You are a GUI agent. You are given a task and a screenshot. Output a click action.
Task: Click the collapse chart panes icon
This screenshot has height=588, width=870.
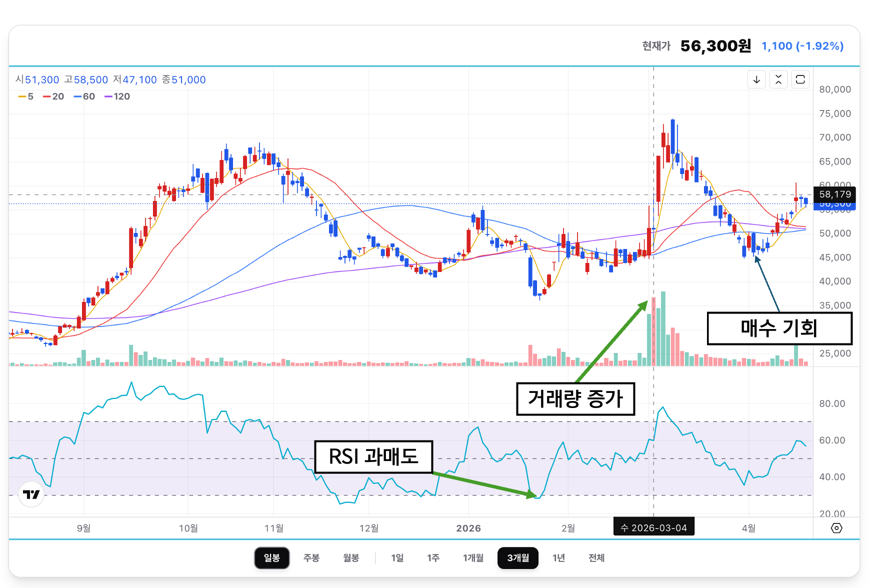tap(778, 79)
